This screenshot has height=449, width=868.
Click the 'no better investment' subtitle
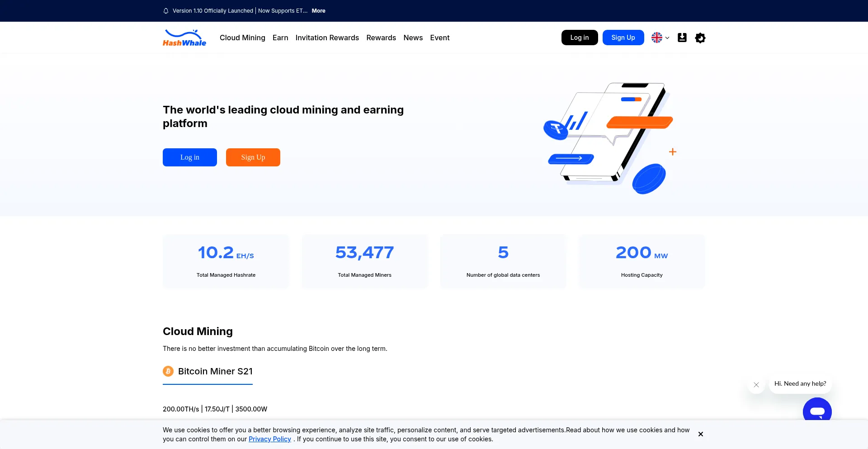pyautogui.click(x=275, y=349)
